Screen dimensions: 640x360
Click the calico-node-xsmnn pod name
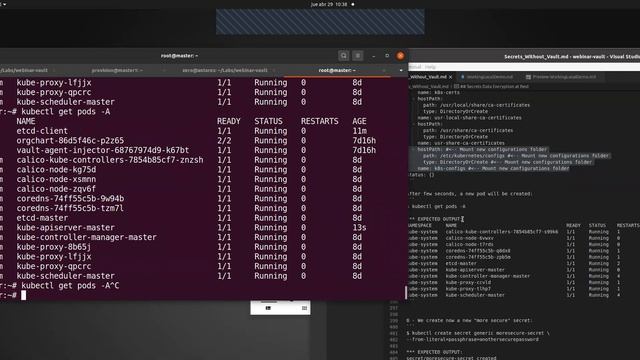tap(56, 179)
